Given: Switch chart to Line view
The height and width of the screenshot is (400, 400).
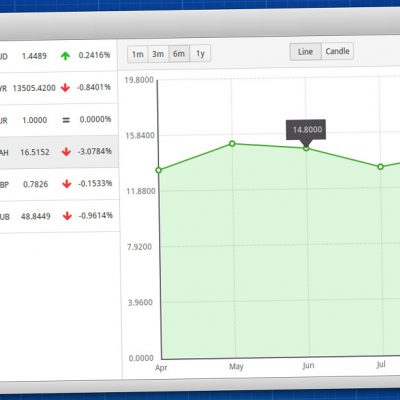Looking at the screenshot, I should click(305, 52).
